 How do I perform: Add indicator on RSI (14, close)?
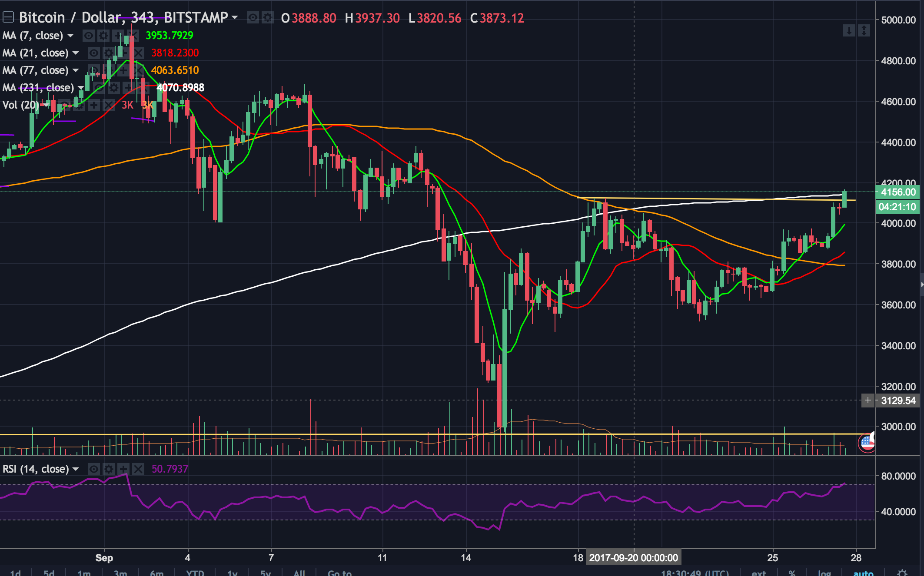[123, 469]
